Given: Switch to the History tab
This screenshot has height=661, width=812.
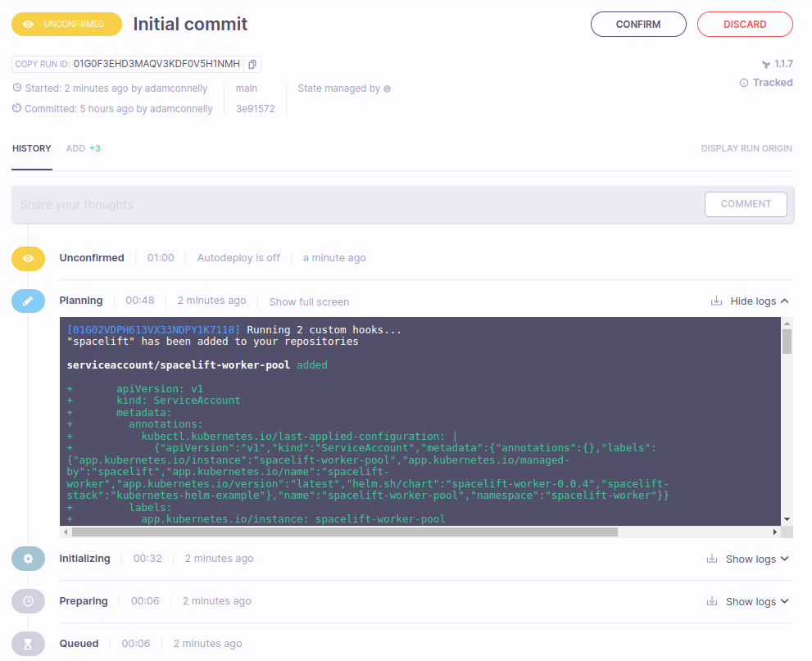Looking at the screenshot, I should [32, 148].
